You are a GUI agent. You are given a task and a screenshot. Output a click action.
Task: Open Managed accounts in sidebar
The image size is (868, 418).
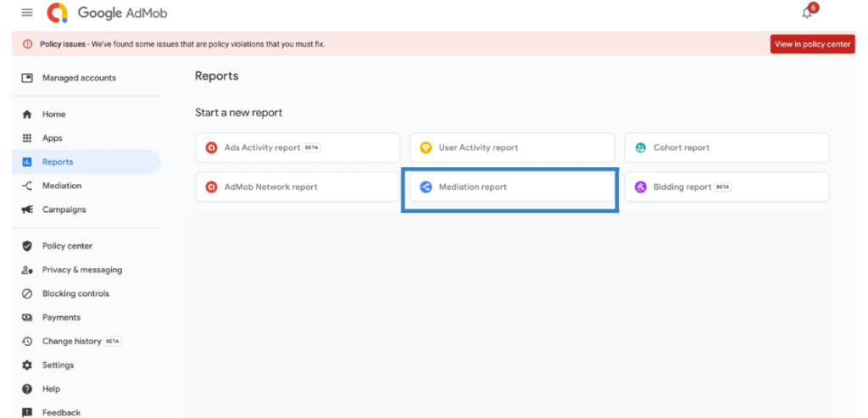click(x=79, y=78)
